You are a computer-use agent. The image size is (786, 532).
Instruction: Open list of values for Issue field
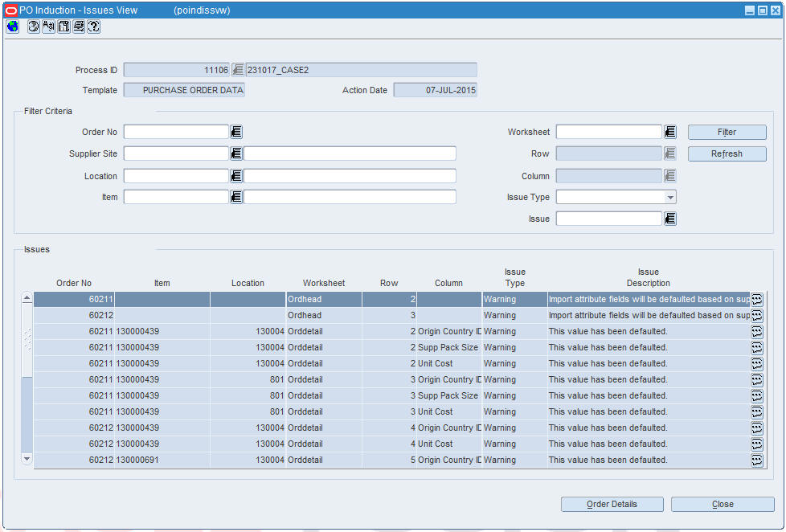coord(670,219)
